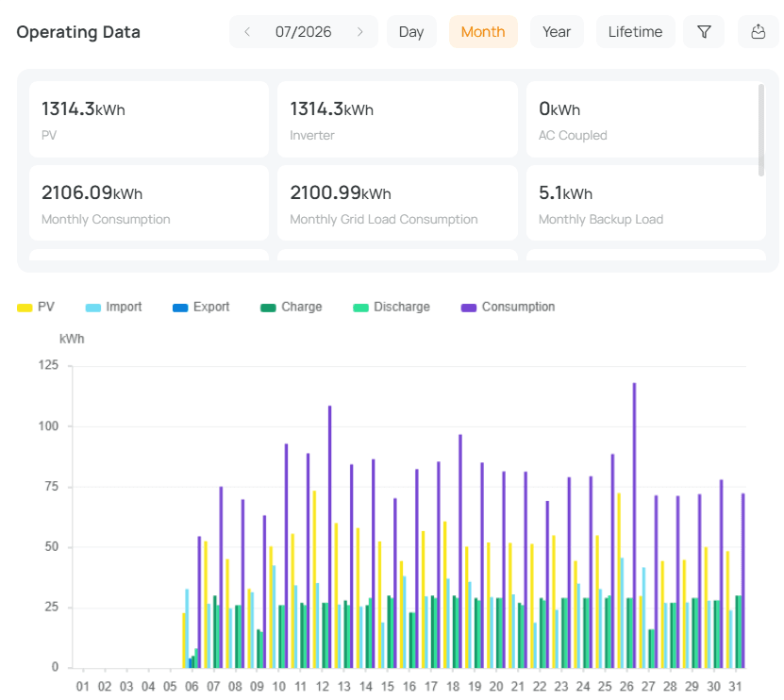The width and height of the screenshot is (784, 700).
Task: Click the light-blue import bar for day 06
Action: (x=187, y=628)
